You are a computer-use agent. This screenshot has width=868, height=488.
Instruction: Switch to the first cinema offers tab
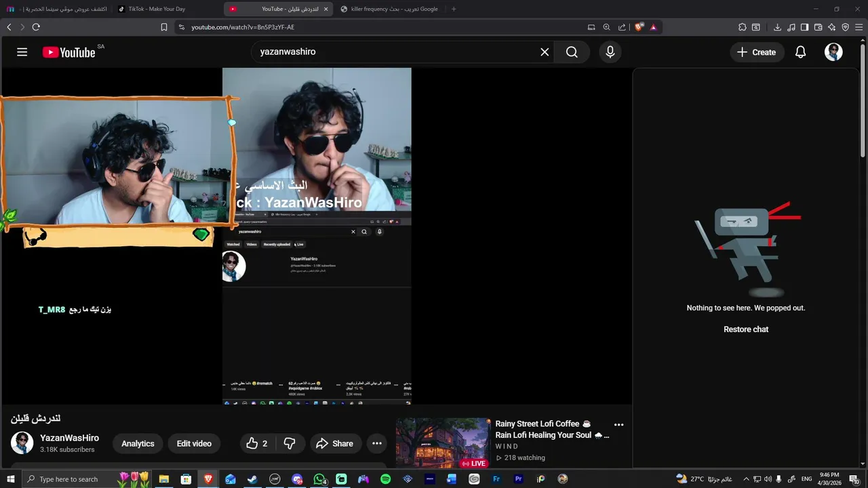coord(56,9)
